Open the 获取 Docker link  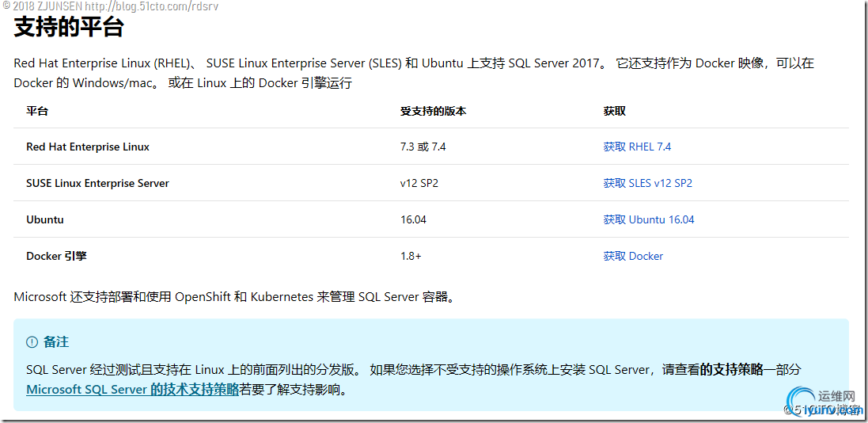[x=633, y=256]
